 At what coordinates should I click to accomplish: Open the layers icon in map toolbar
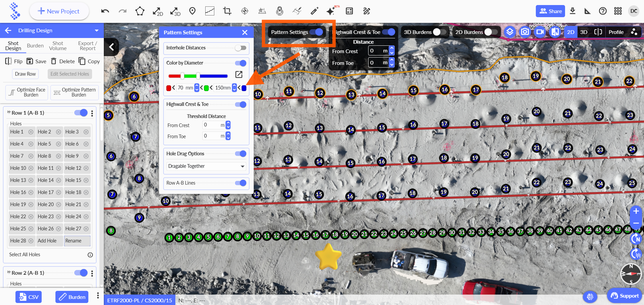pyautogui.click(x=510, y=32)
